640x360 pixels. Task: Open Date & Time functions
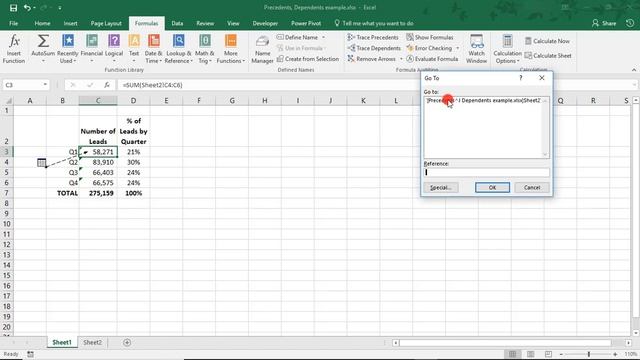pyautogui.click(x=153, y=49)
